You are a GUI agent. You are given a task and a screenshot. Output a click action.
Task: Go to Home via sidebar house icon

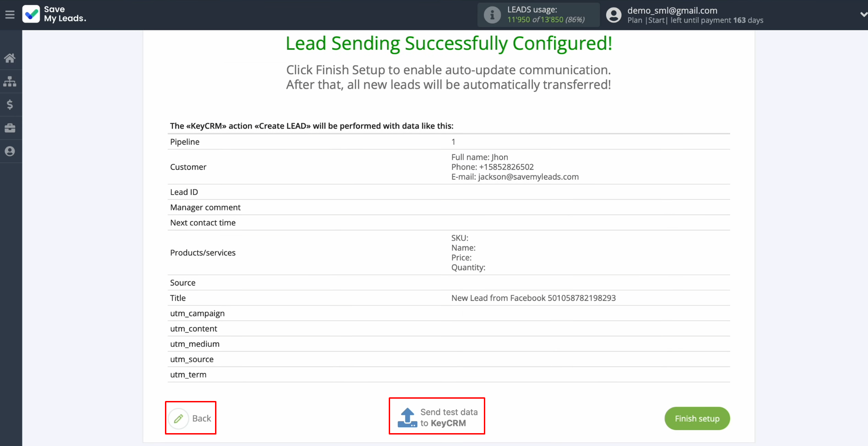tap(10, 58)
